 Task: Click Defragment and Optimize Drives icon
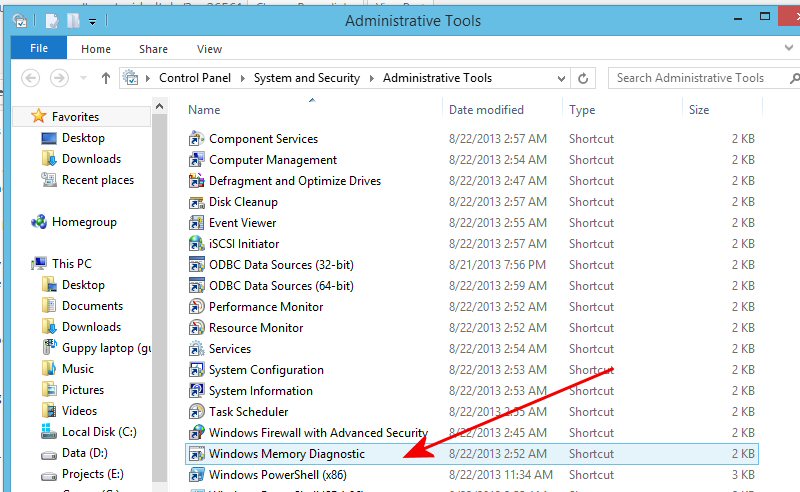(x=196, y=181)
